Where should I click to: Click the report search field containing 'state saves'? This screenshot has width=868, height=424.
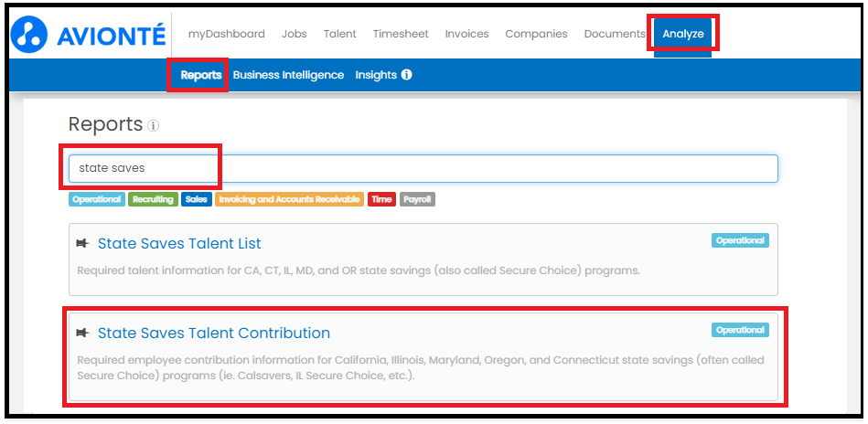tap(423, 168)
